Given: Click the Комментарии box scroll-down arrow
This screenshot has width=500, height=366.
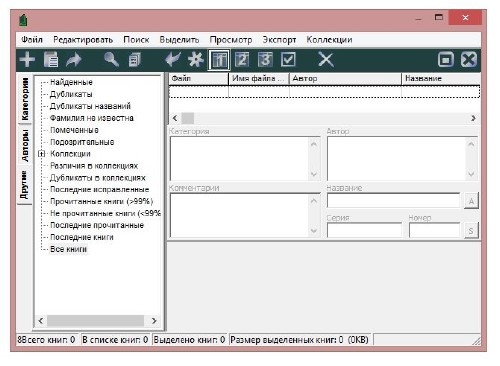Looking at the screenshot, I should click(x=314, y=231).
